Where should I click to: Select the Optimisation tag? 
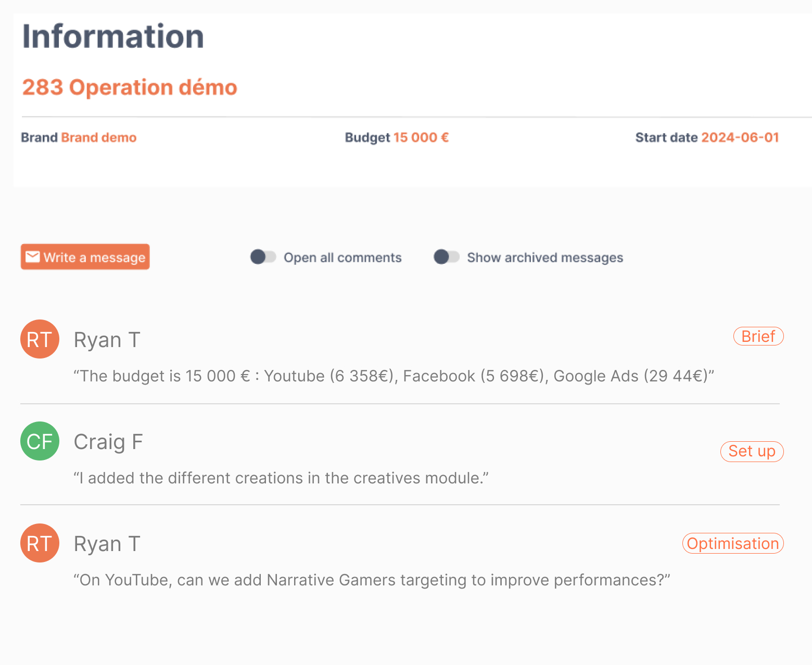pyautogui.click(x=732, y=543)
